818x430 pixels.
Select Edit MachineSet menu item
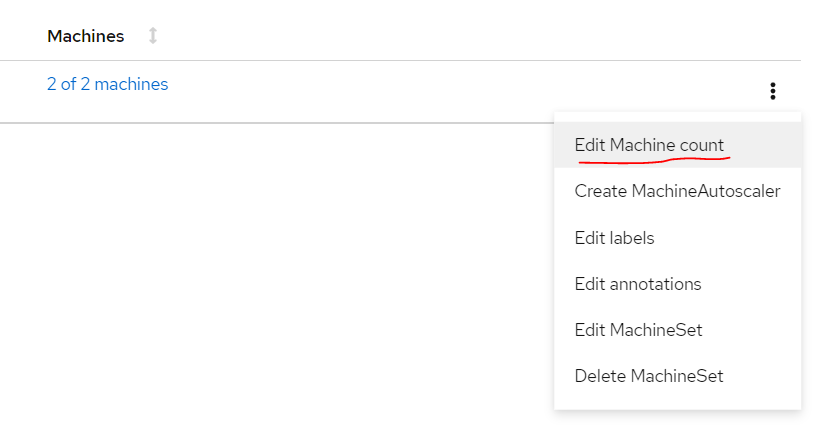[638, 330]
